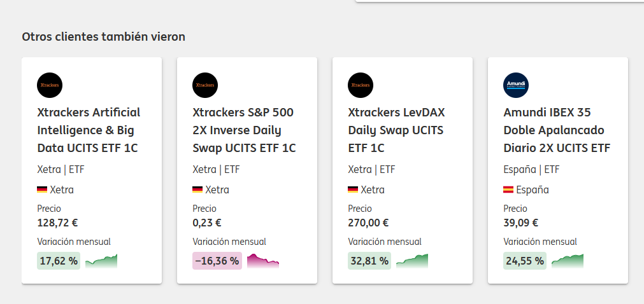Click the 270,00 € price on LevDAX card
Screen dimensions: 644x304
point(368,223)
